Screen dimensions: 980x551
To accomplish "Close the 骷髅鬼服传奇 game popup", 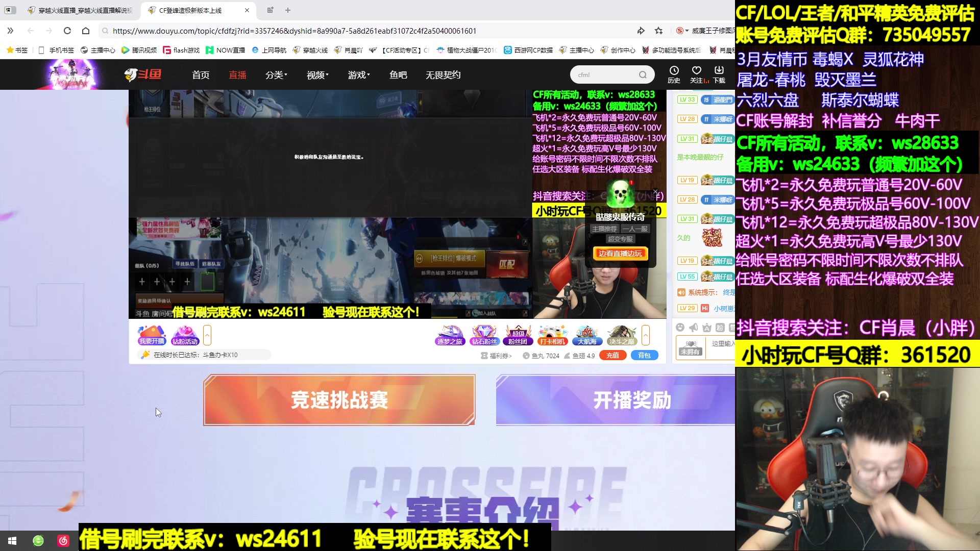I will 655,192.
